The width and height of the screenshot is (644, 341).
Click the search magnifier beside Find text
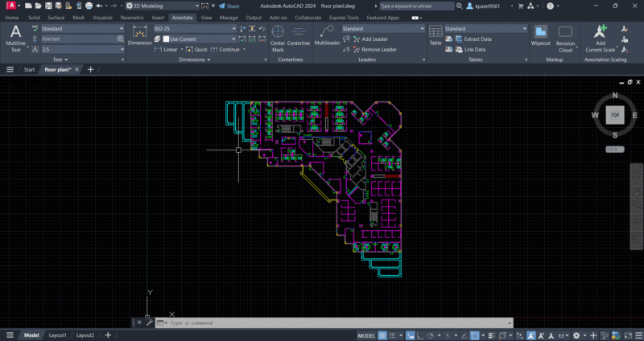click(120, 39)
